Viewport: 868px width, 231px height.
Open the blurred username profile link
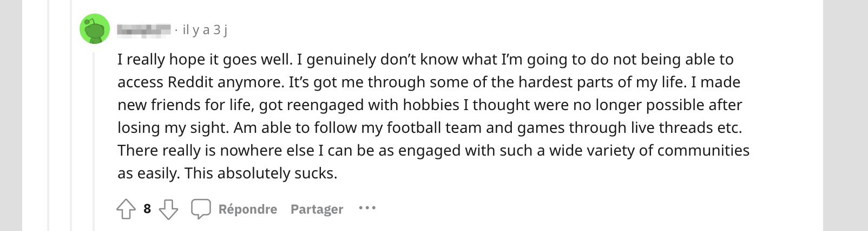[144, 30]
